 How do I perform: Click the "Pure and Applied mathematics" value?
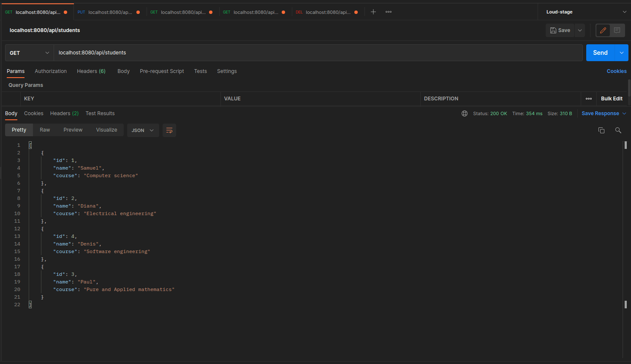click(129, 289)
